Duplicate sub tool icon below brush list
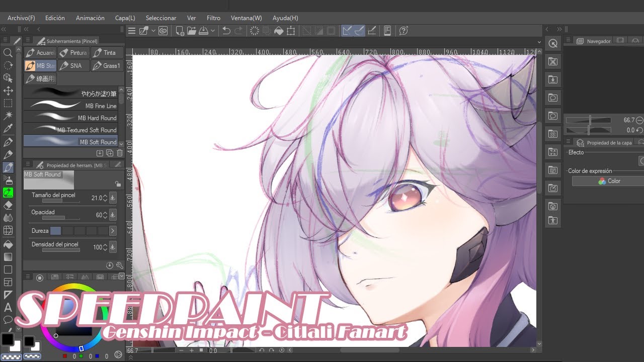Screen dimensions: 644x362 tap(110, 153)
